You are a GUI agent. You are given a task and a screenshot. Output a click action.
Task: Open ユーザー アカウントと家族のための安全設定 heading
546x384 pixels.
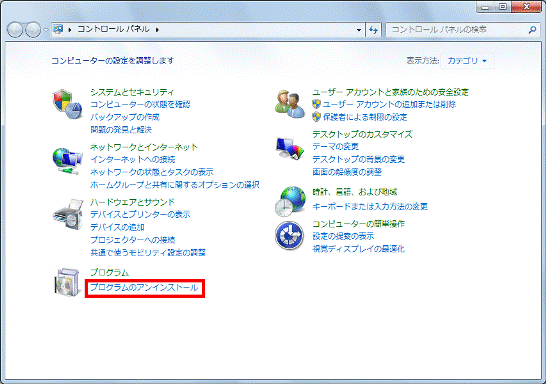pyautogui.click(x=390, y=92)
